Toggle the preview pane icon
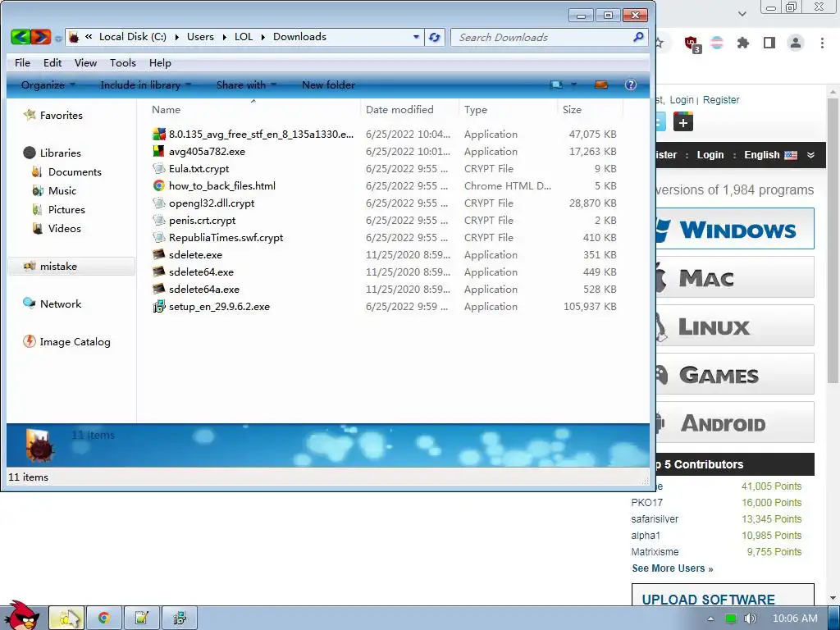 (601, 84)
